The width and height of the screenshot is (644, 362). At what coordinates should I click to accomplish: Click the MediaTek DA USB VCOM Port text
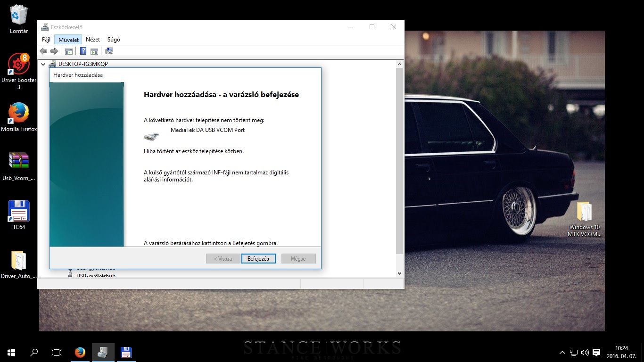click(x=207, y=130)
